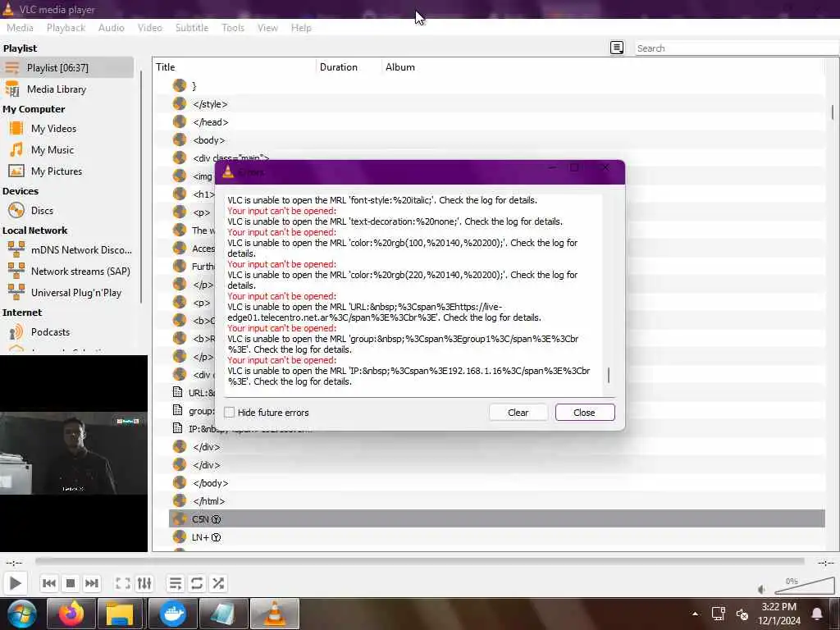Open Media Library in sidebar
840x630 pixels.
tap(67, 89)
